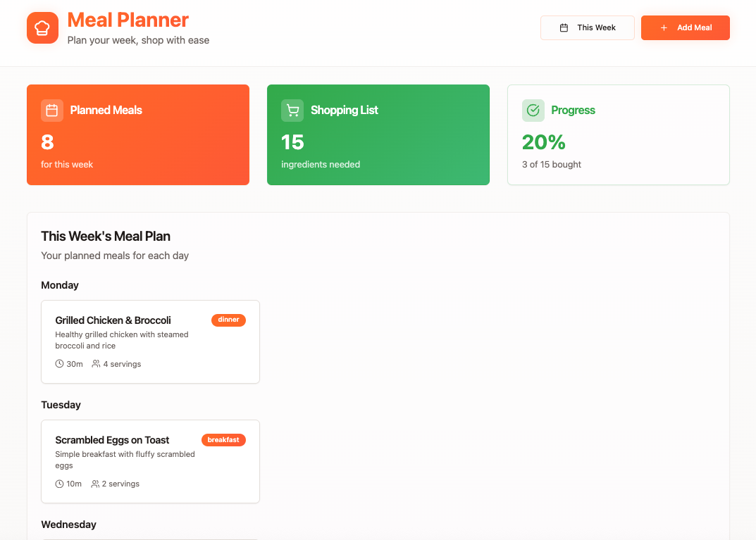Open the This Week selector
Screen dimensions: 756x540
pos(587,27)
